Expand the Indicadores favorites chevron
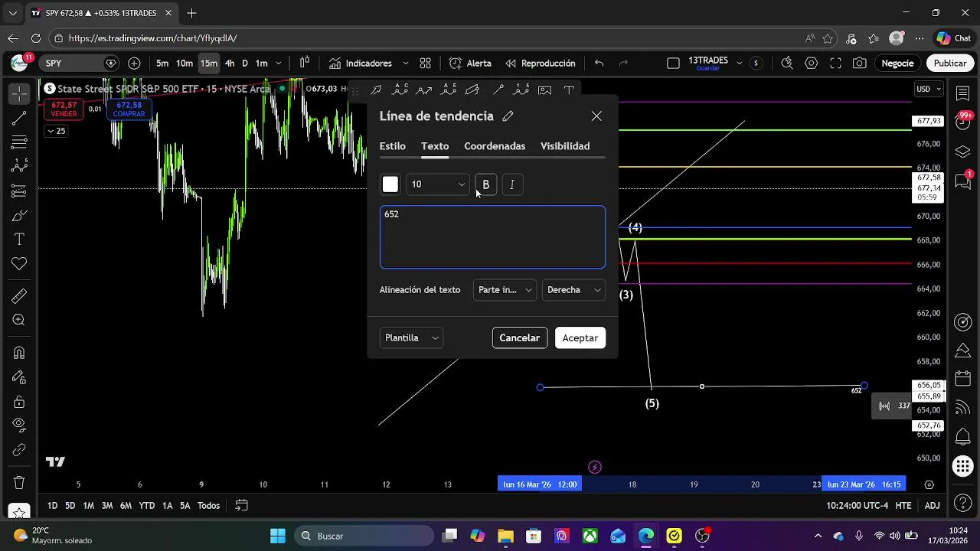This screenshot has height=551, width=980. click(405, 64)
